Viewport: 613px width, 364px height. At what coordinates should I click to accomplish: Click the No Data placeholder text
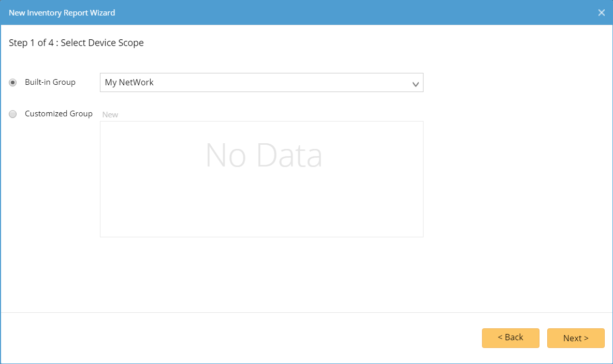264,155
